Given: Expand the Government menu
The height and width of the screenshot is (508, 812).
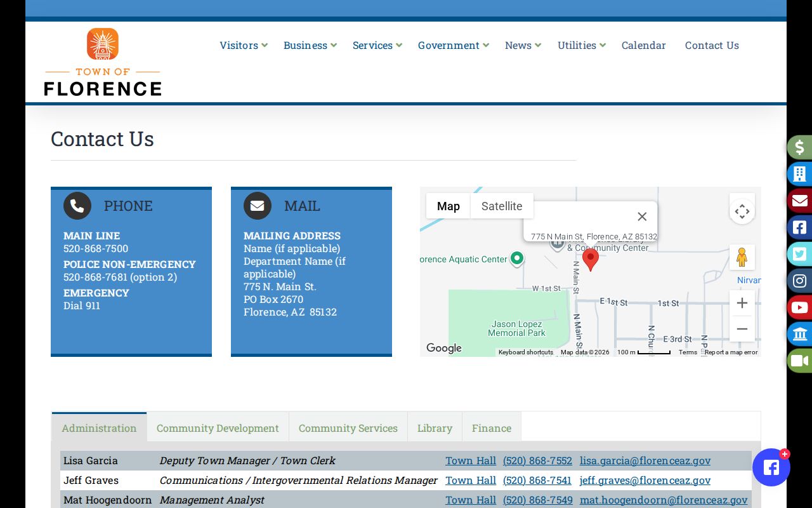Looking at the screenshot, I should tap(454, 45).
